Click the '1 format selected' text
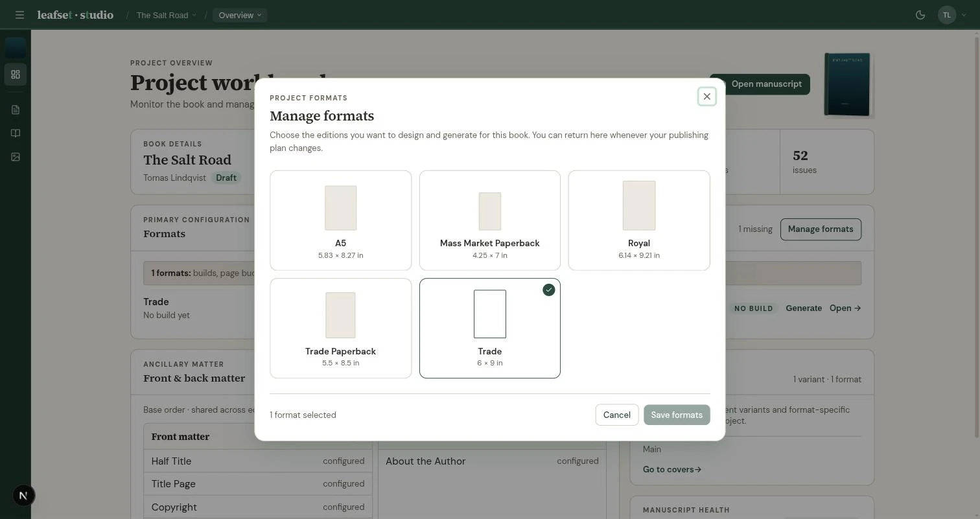 (303, 415)
